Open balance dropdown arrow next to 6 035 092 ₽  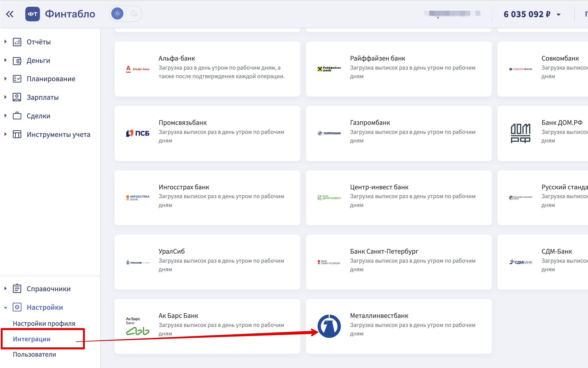[558, 15]
